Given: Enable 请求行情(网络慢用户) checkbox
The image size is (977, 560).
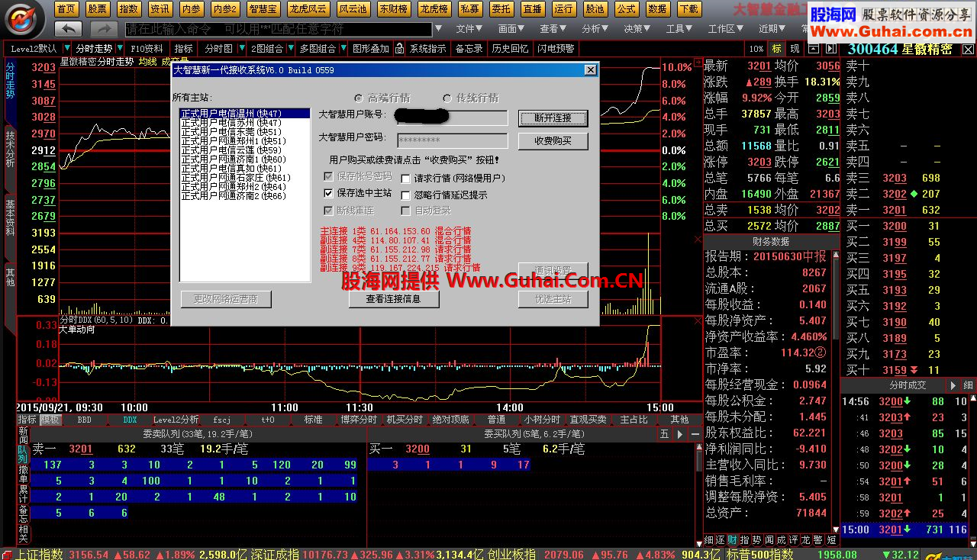Looking at the screenshot, I should [406, 178].
